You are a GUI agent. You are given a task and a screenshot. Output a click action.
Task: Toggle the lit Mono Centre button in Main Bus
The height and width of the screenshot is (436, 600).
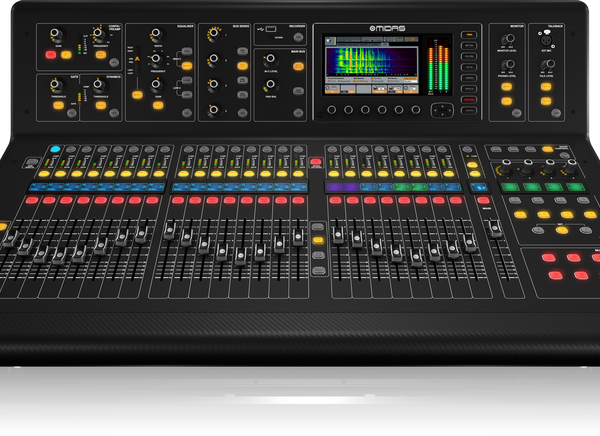pos(298,66)
